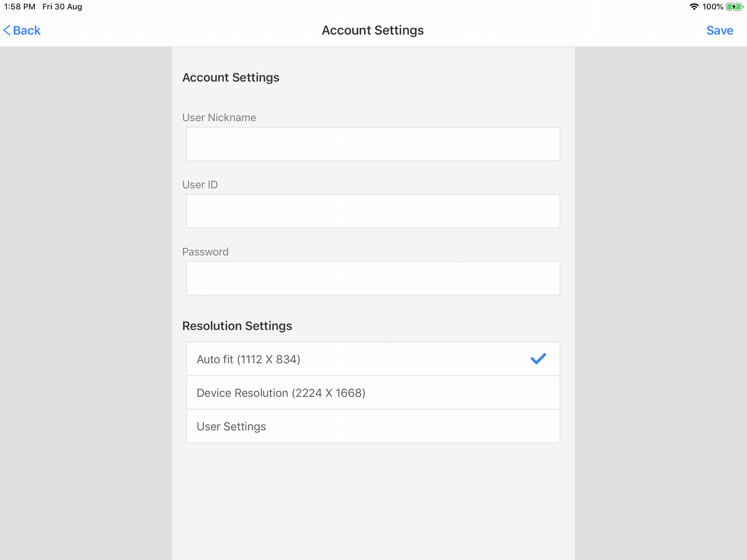The image size is (747, 560).
Task: Tap the Resolution Settings heading
Action: (x=237, y=326)
